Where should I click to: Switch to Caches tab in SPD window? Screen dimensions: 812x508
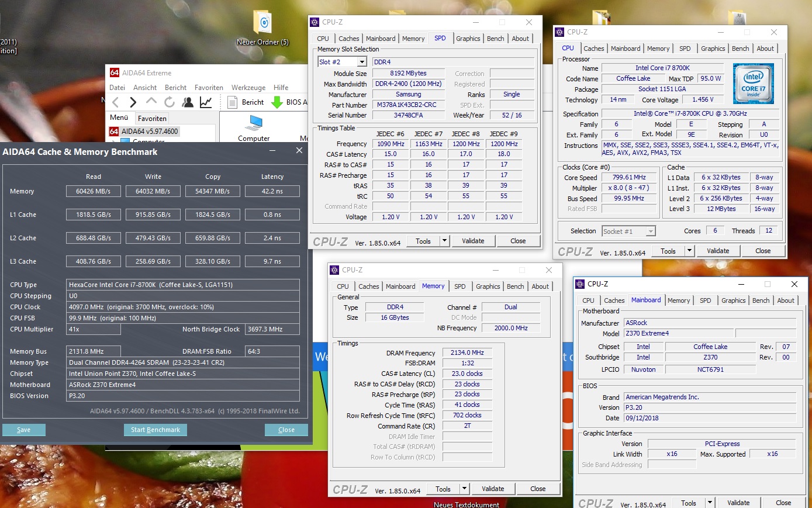[x=349, y=39]
